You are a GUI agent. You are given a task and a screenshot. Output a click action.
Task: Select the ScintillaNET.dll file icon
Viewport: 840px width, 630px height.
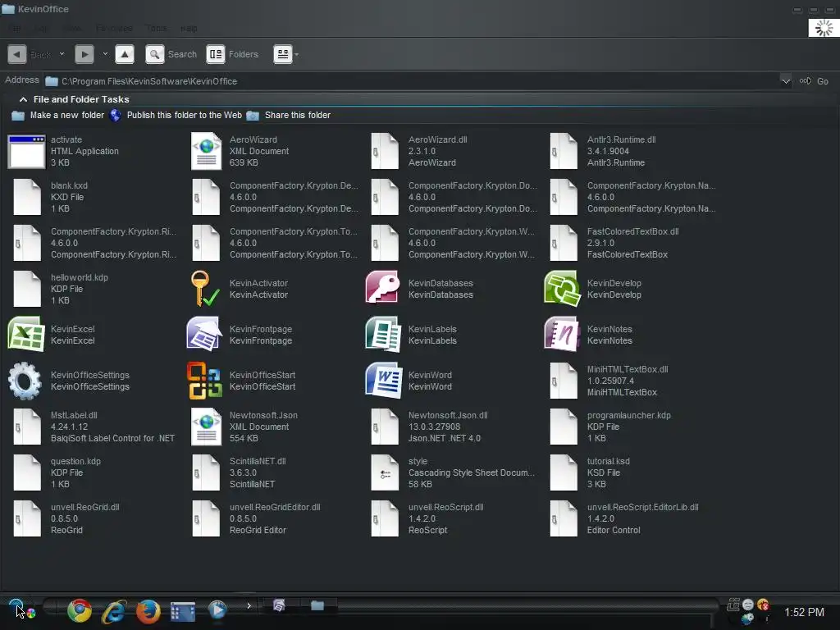tap(206, 472)
